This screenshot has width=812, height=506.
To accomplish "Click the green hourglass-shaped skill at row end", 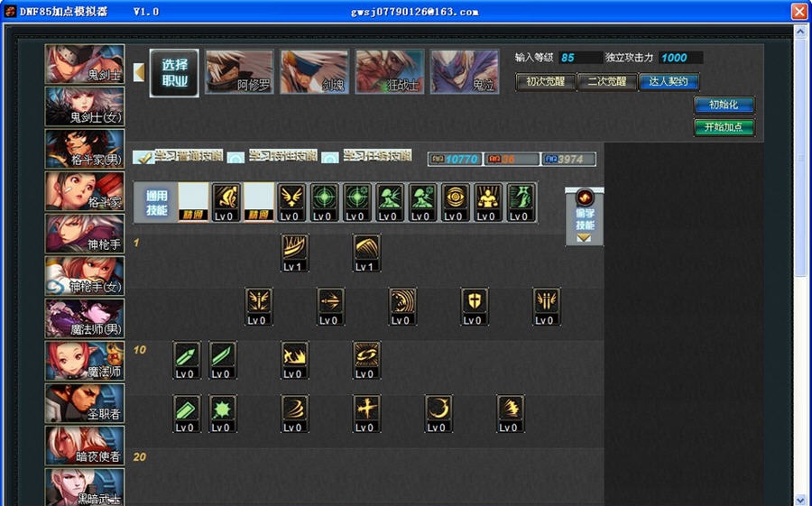I will click(x=521, y=202).
